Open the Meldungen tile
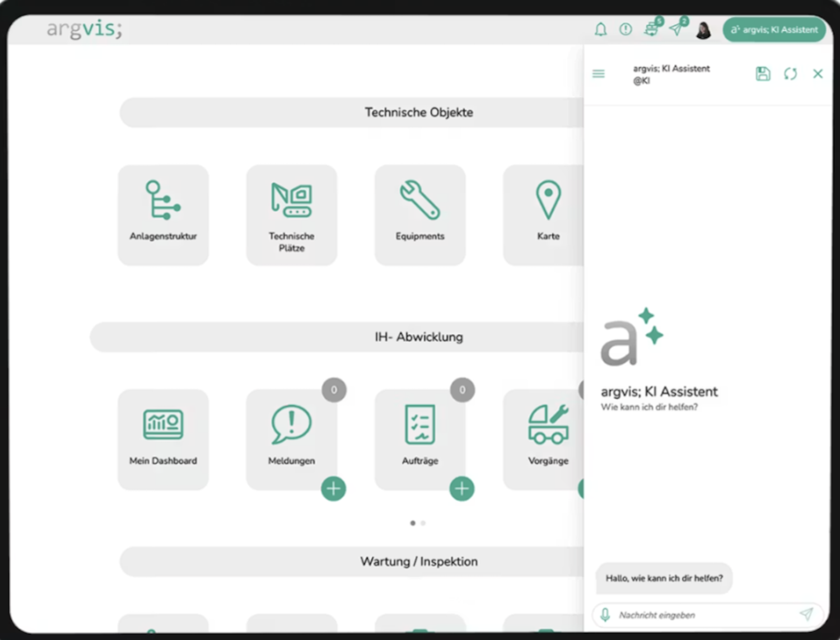 tap(291, 440)
